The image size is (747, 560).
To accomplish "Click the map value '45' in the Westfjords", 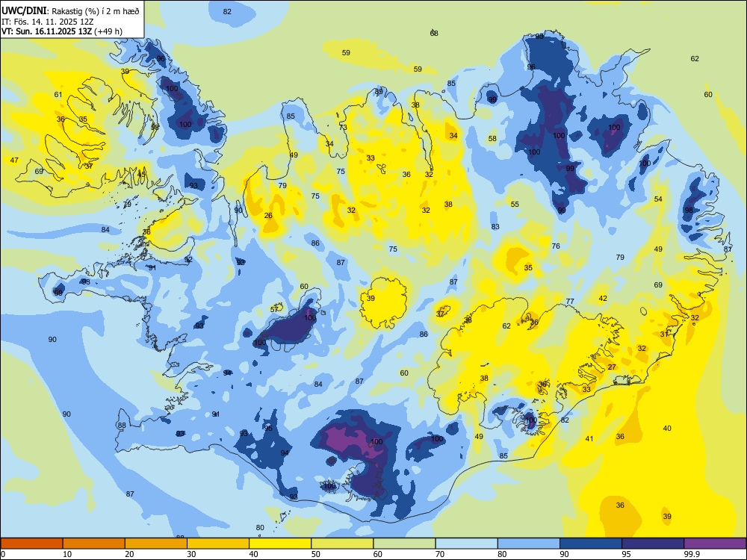I will (141, 175).
